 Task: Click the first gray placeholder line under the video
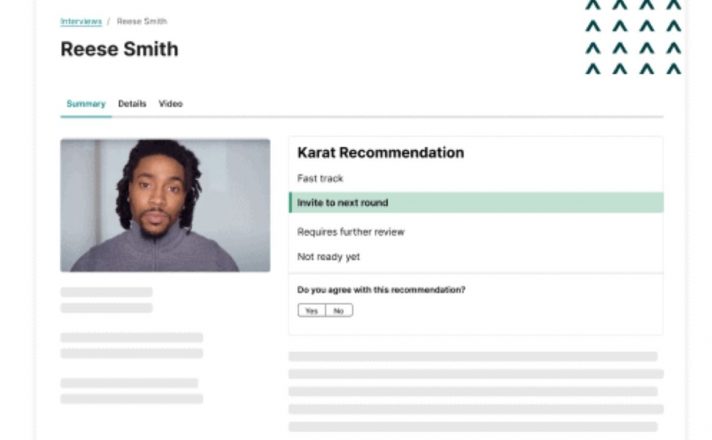106,292
